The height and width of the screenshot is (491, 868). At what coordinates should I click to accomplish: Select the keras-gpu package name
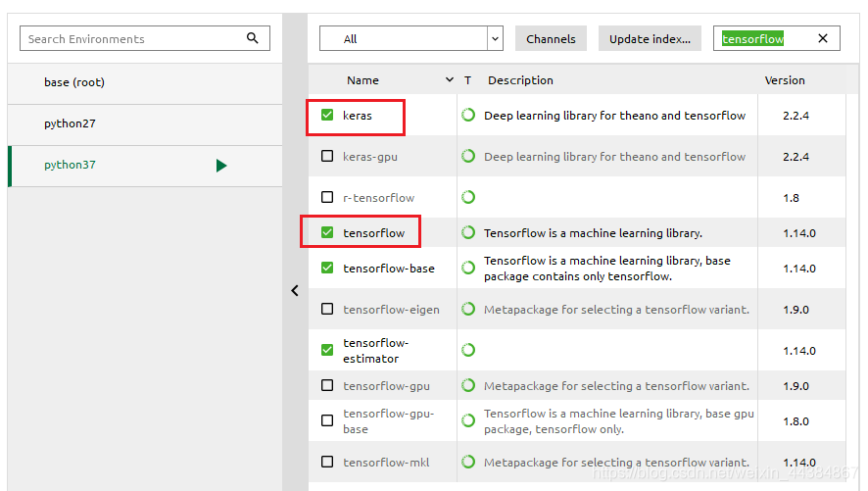pyautogui.click(x=369, y=157)
